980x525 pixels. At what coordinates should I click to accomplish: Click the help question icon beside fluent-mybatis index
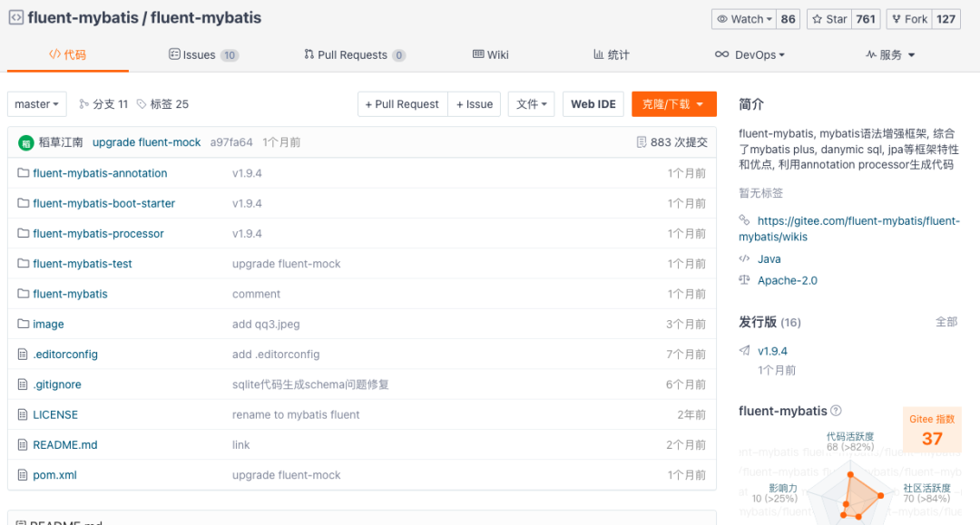(x=836, y=410)
